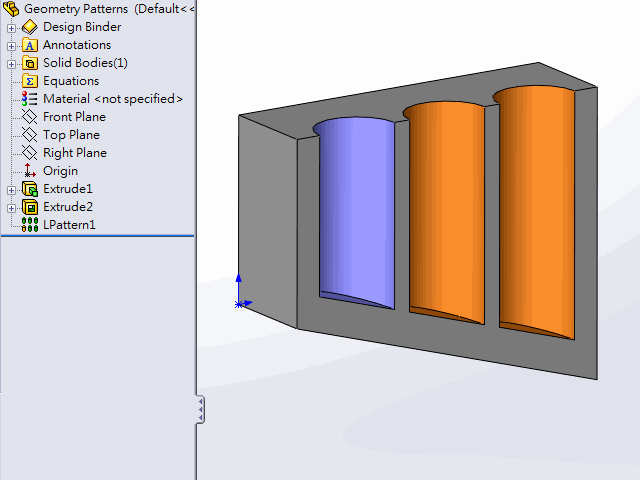Image resolution: width=640 pixels, height=480 pixels.
Task: Click the Origin icon
Action: point(30,171)
